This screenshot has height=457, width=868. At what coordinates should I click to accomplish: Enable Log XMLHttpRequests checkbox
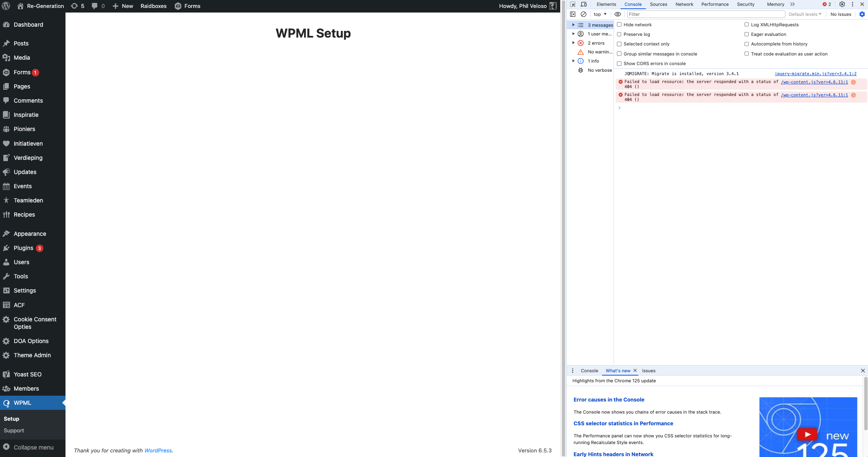tap(747, 25)
